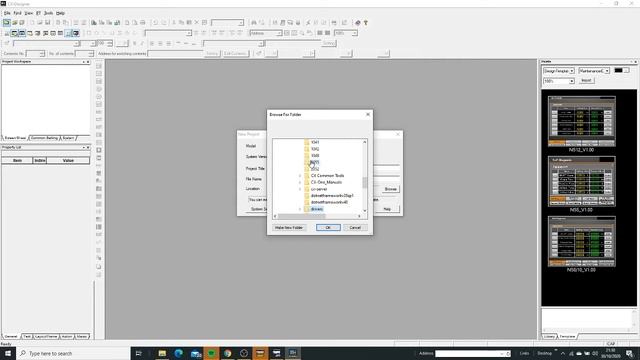
Task: Click the Open Project folder toolbar icon
Action: (x=15, y=22)
